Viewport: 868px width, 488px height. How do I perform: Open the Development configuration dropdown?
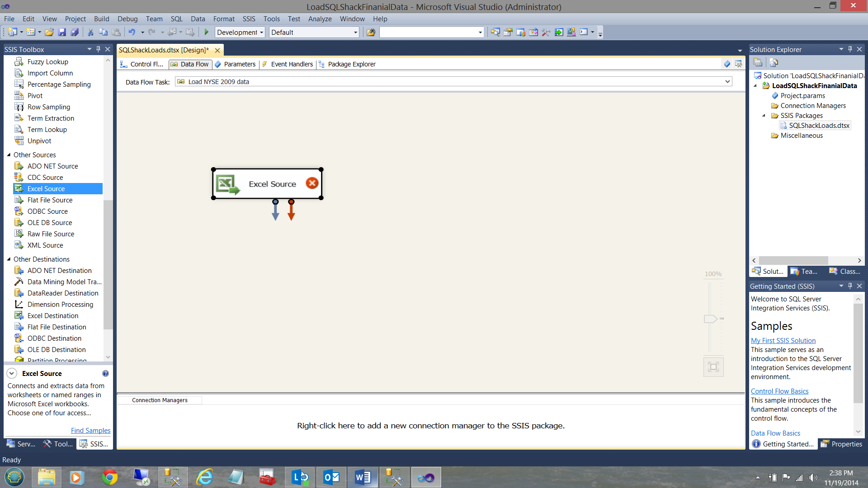point(261,33)
